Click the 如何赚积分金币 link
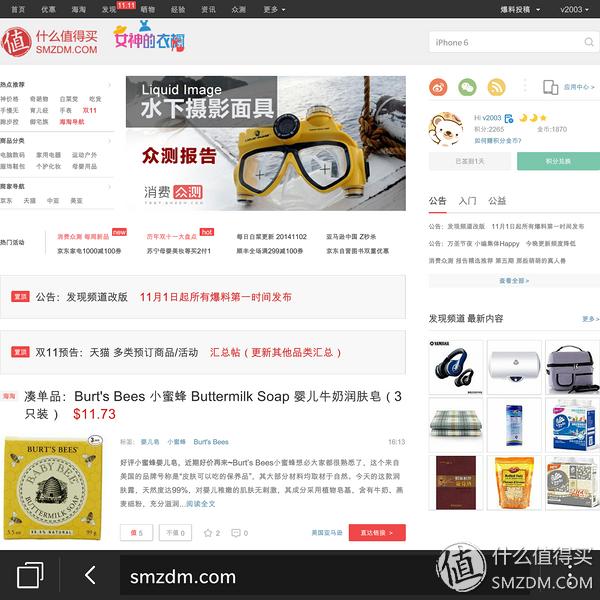 click(497, 141)
